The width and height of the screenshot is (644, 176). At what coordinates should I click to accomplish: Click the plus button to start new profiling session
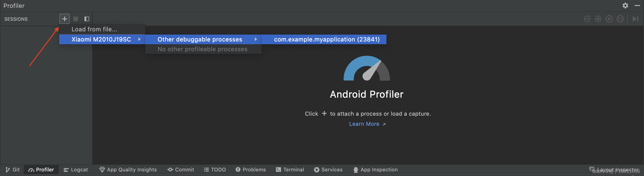pos(64,19)
